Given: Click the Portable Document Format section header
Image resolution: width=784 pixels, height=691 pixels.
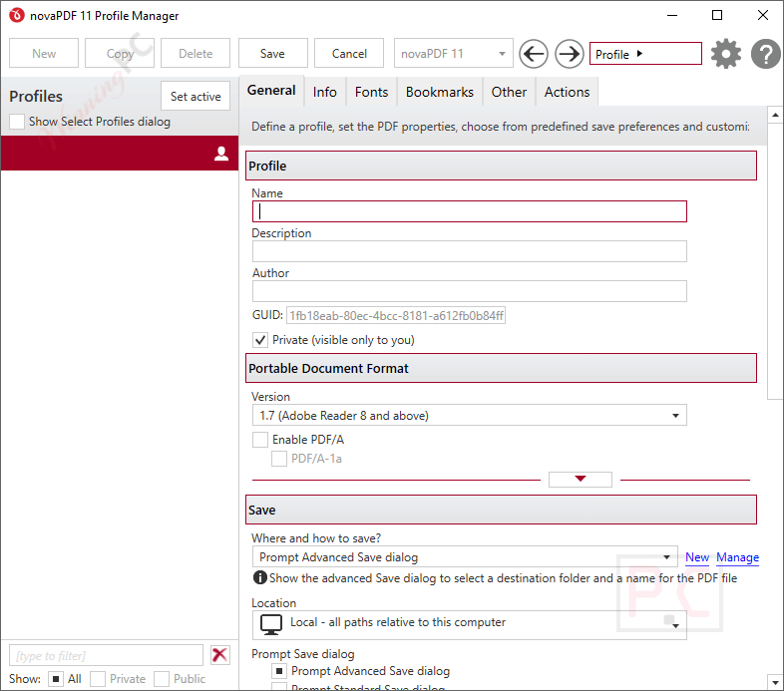Looking at the screenshot, I should coord(501,368).
